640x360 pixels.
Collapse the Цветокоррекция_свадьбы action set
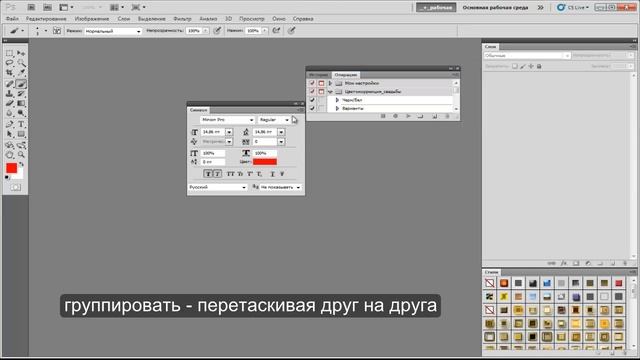click(331, 92)
